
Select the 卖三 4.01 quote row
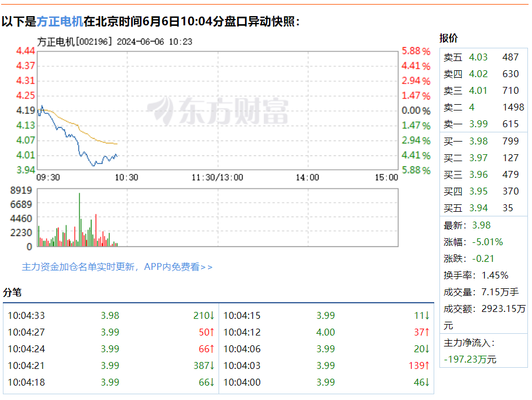[x=483, y=90]
